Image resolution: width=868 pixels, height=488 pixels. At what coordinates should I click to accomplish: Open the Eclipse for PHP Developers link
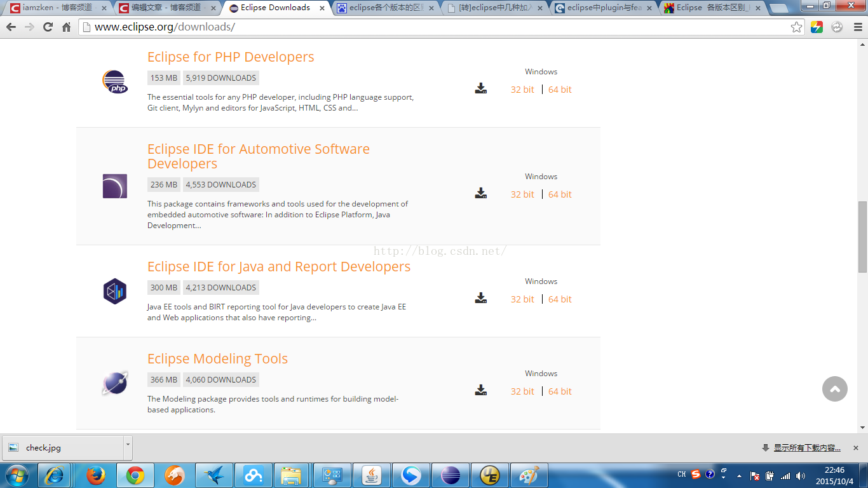(231, 57)
